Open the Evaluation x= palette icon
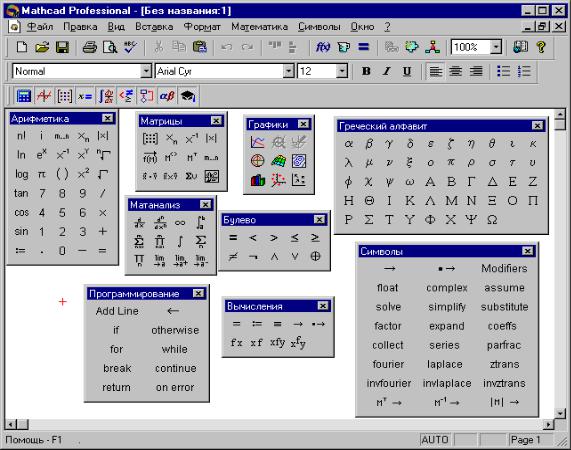The image size is (571, 450). click(x=85, y=96)
